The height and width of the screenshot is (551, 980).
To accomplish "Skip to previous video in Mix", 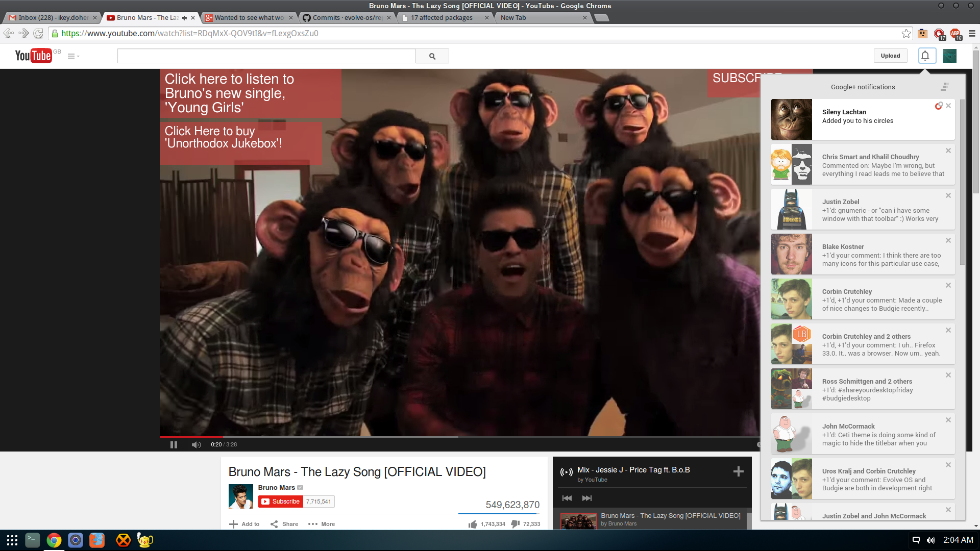I will pyautogui.click(x=567, y=498).
